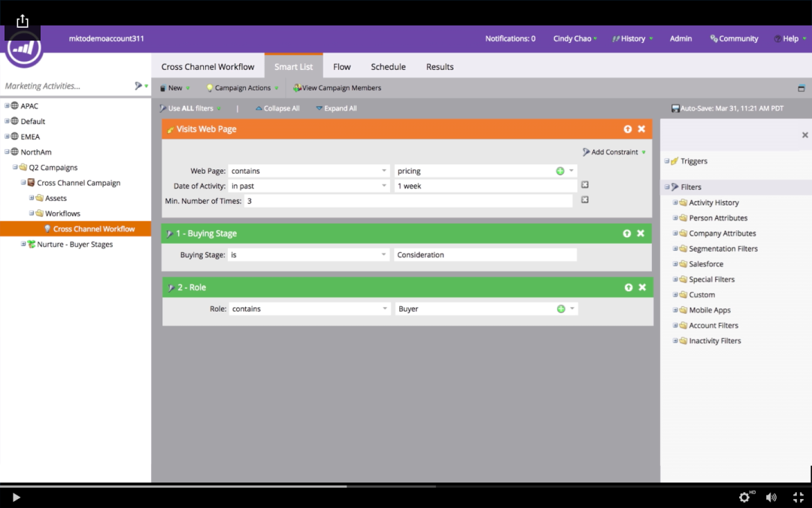
Task: Open the Campaign Actions menu
Action: click(x=242, y=88)
